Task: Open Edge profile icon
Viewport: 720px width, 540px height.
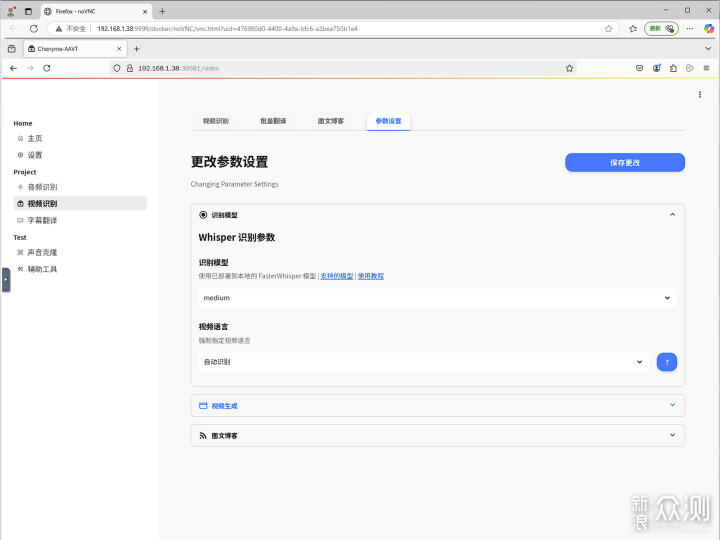Action: (x=11, y=11)
